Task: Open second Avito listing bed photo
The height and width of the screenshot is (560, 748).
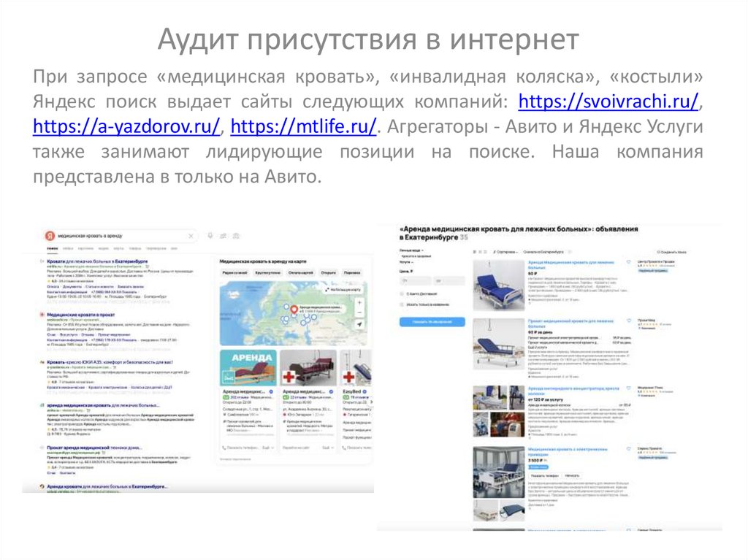Action: tap(498, 344)
